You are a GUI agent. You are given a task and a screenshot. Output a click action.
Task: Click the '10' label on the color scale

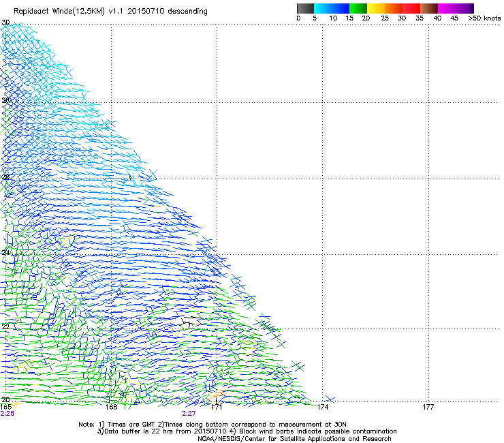coord(333,18)
